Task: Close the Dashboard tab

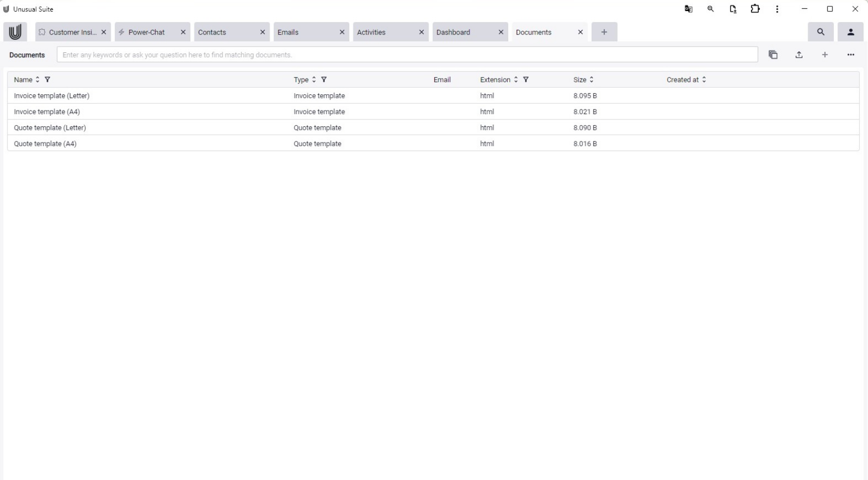Action: pyautogui.click(x=501, y=32)
